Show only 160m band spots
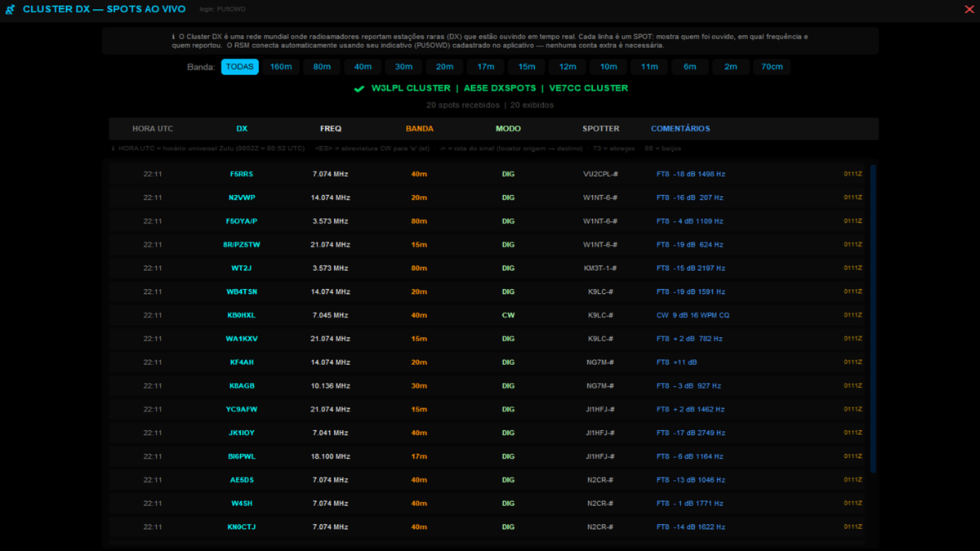 [281, 67]
